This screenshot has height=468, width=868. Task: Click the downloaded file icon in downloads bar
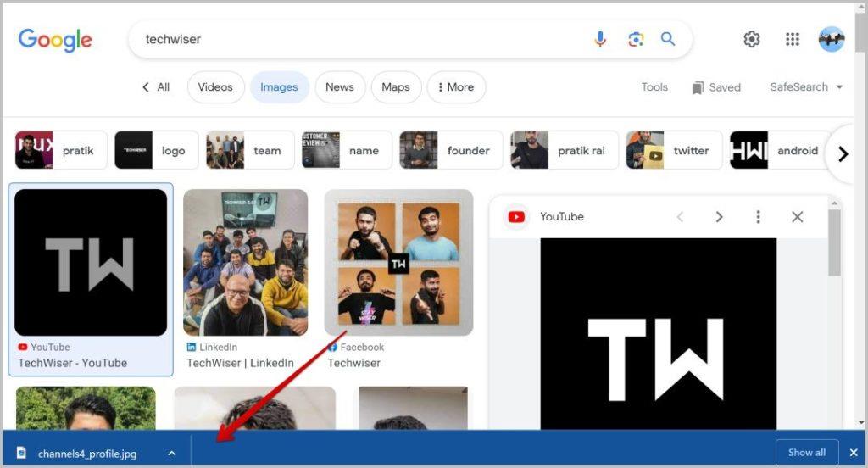(x=21, y=453)
